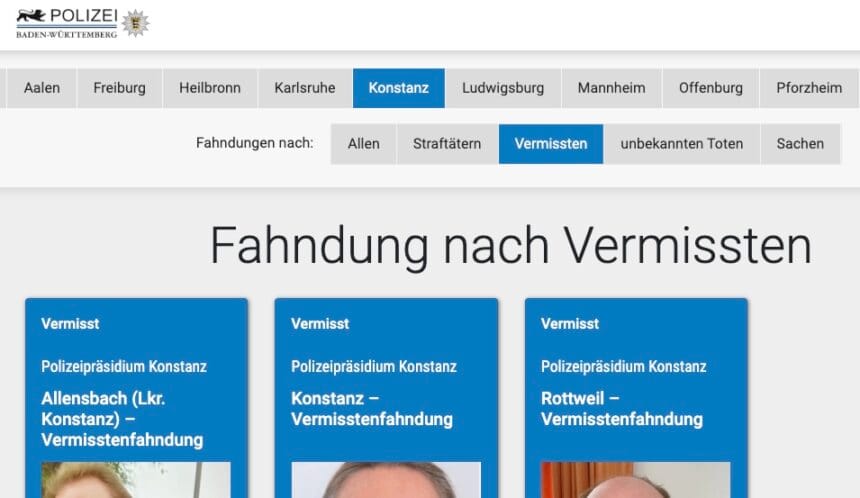The width and height of the screenshot is (860, 498).
Task: Click the photo in the Rottweil card
Action: click(x=636, y=480)
